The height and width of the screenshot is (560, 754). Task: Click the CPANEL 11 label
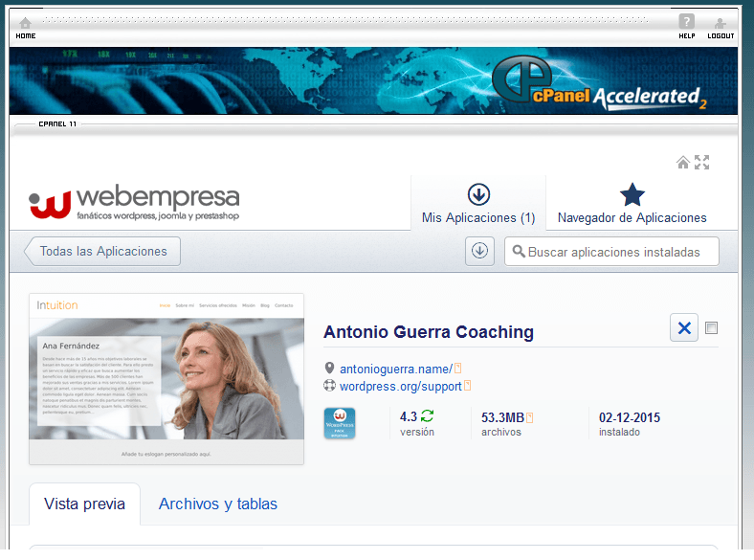[x=57, y=123]
